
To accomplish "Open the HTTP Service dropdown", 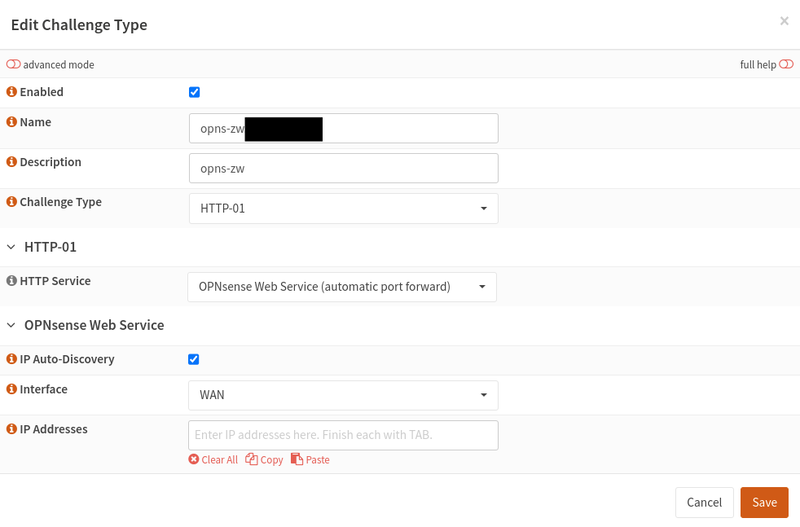I will pos(342,287).
